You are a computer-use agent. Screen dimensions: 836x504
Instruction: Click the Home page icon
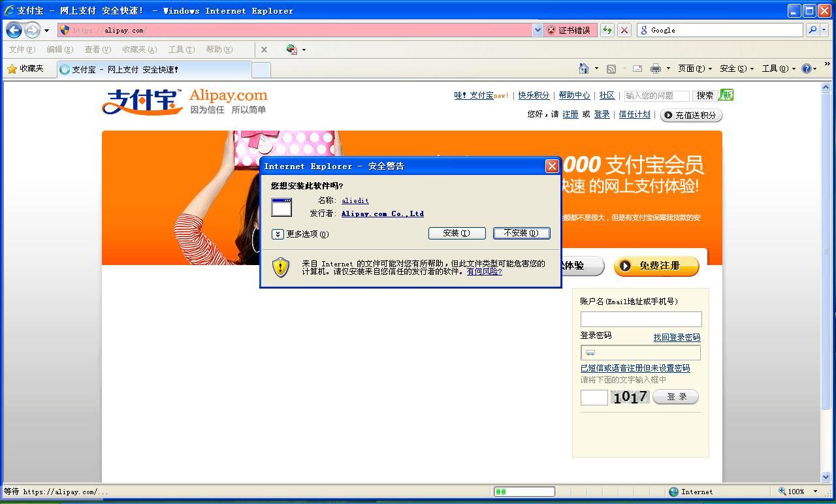point(584,69)
